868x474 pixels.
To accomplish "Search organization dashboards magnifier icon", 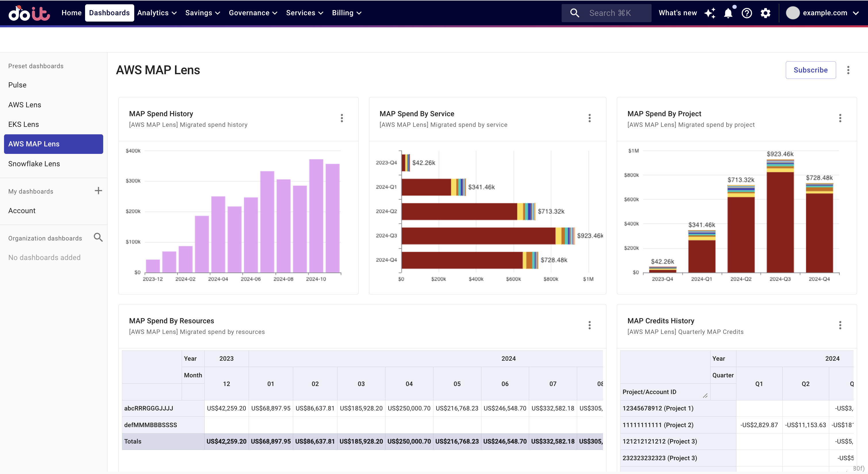I will [98, 237].
